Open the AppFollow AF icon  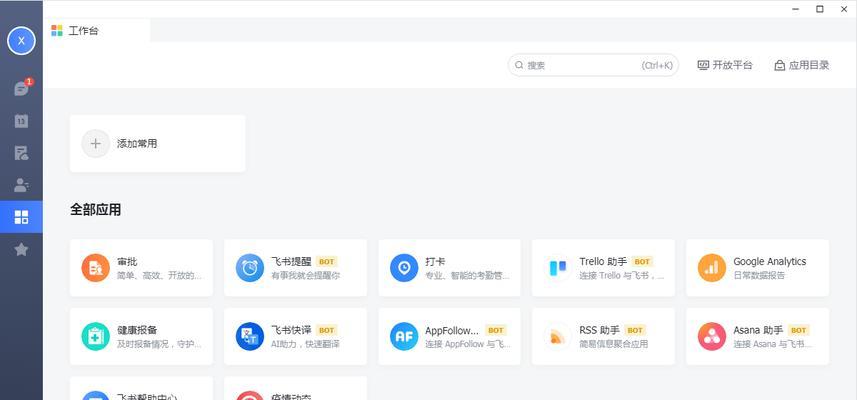404,337
